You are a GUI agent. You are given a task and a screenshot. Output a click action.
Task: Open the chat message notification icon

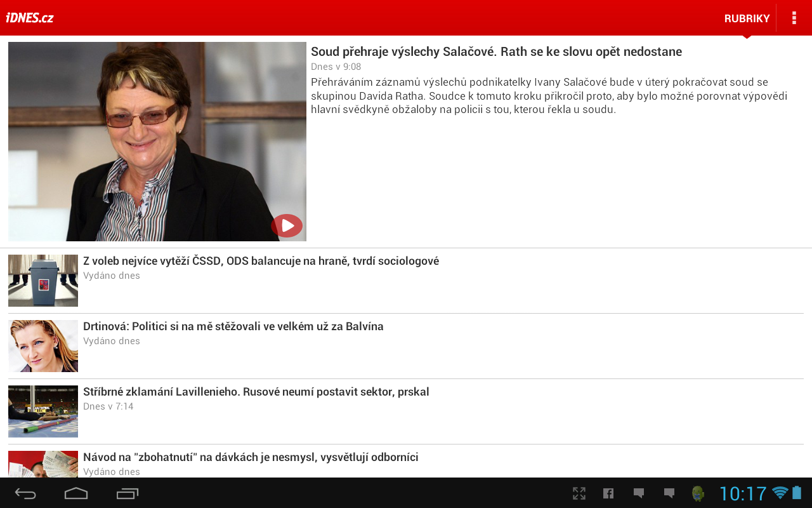click(x=638, y=493)
